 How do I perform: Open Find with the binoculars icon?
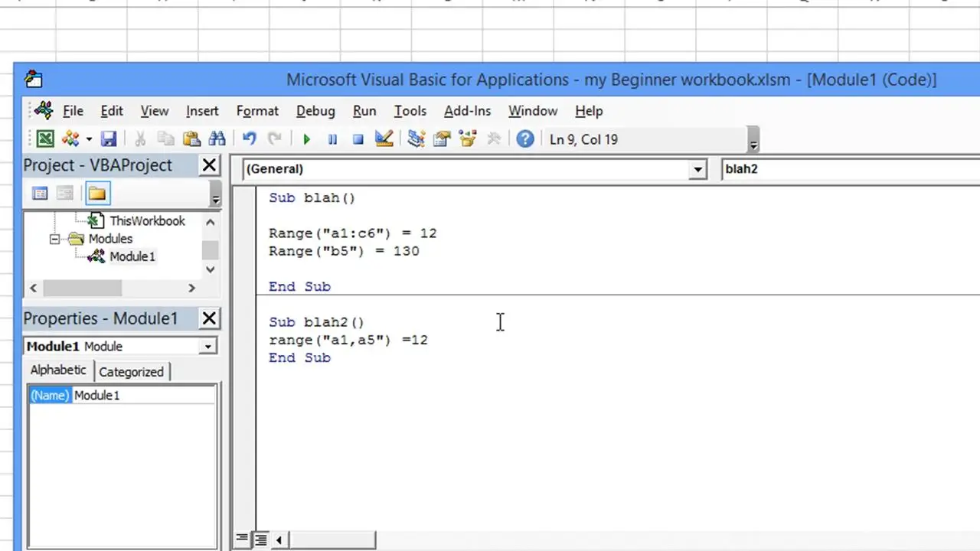(217, 139)
